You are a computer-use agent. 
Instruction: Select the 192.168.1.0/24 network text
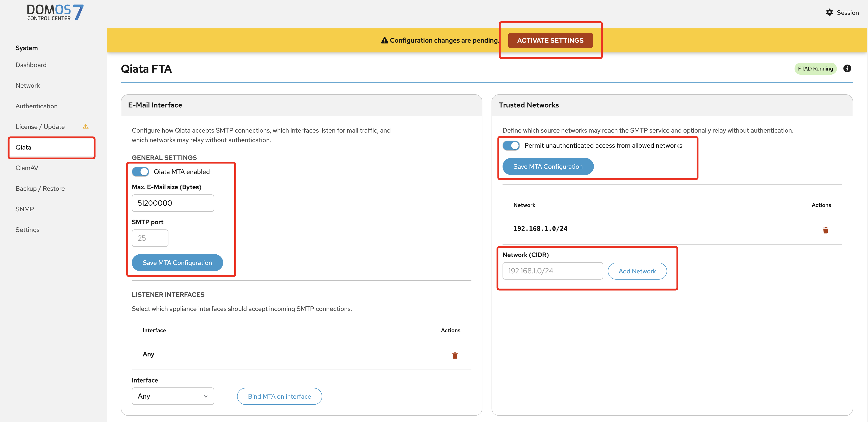click(x=540, y=228)
